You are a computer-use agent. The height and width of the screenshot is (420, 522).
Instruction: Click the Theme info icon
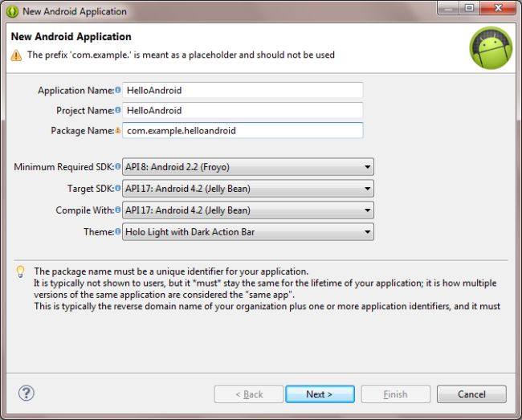(x=118, y=231)
